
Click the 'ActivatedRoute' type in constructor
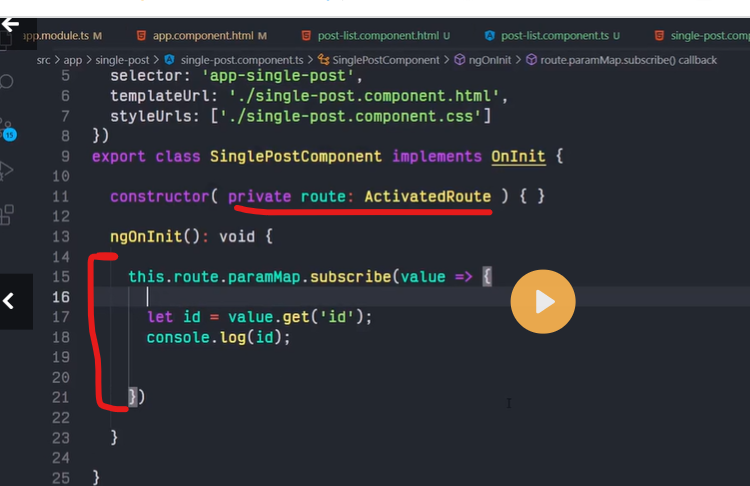point(427,197)
